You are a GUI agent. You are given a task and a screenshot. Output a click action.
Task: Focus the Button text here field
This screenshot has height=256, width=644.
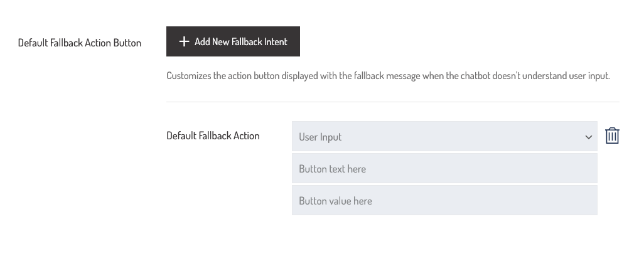tap(444, 169)
